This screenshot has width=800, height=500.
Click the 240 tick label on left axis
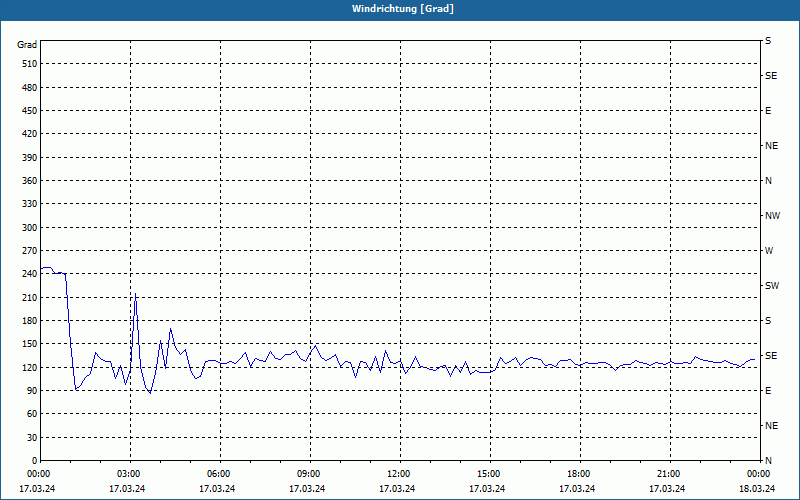click(30, 274)
